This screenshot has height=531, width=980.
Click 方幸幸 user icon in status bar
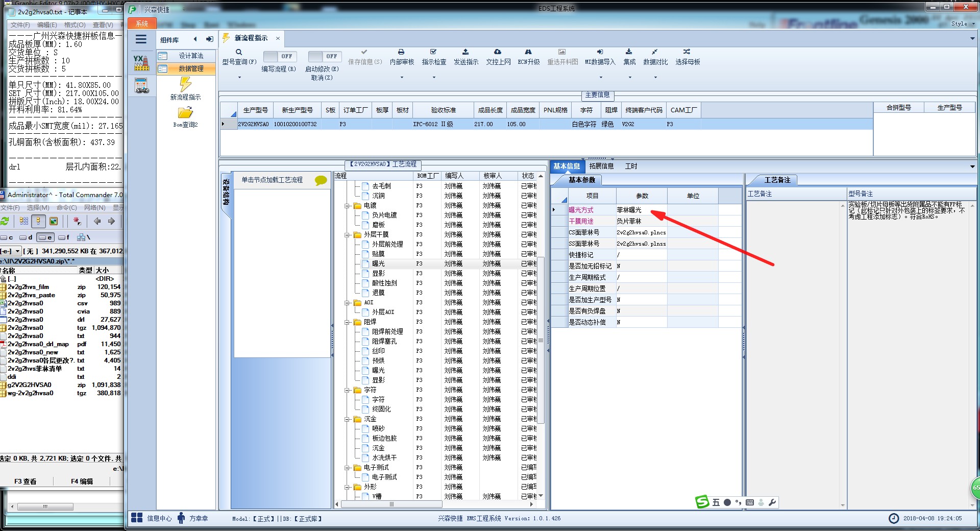(x=181, y=518)
